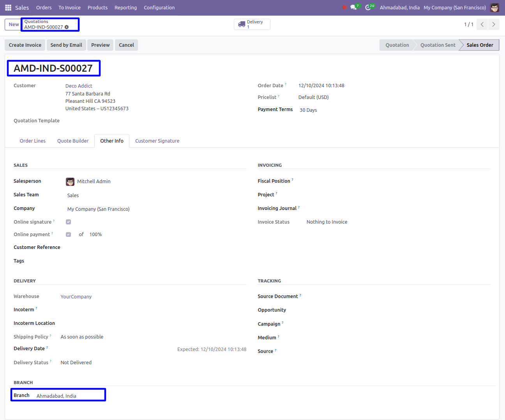Open the apps grid menu icon

click(x=8, y=7)
